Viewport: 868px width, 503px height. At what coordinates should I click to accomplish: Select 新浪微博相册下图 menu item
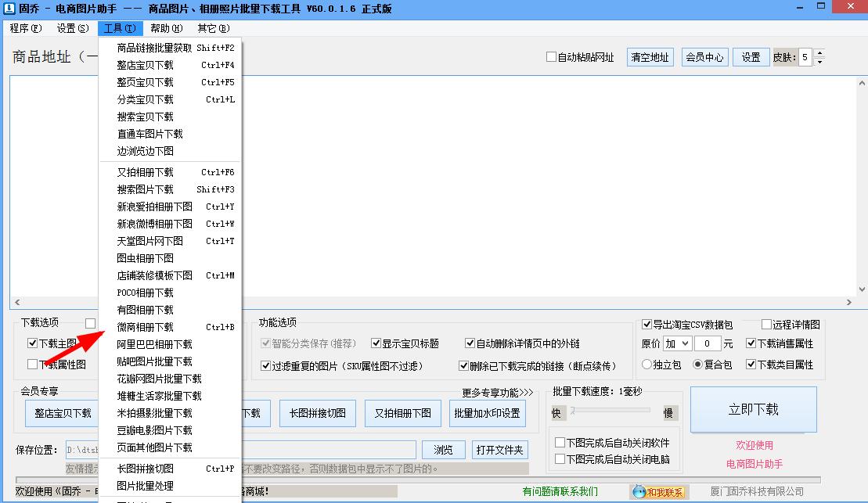[170, 224]
